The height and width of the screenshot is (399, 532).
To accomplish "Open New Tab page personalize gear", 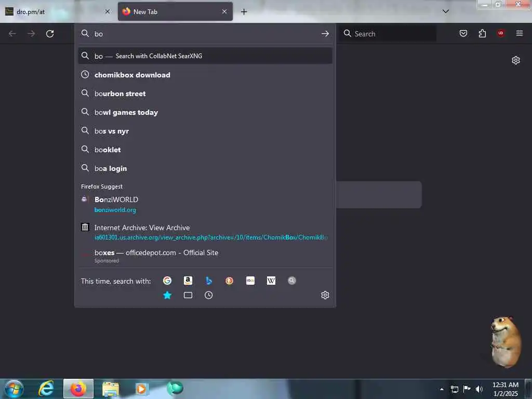I will [x=516, y=60].
